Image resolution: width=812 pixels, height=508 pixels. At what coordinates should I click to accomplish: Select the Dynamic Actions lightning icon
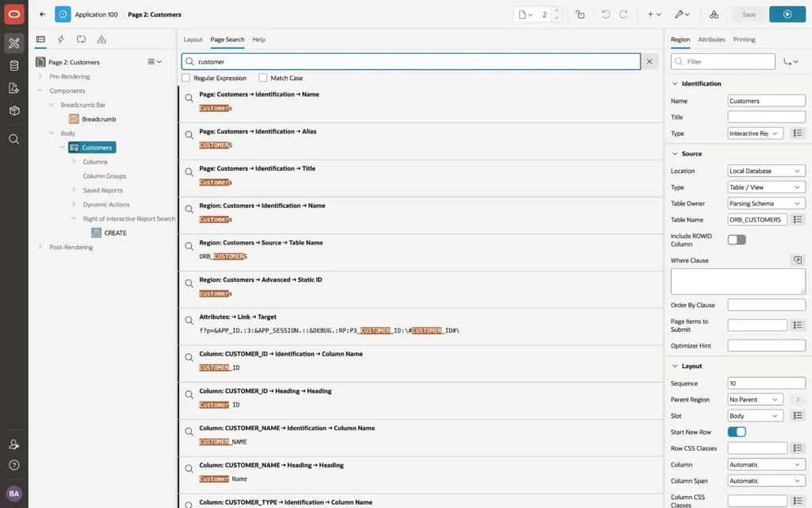60,40
